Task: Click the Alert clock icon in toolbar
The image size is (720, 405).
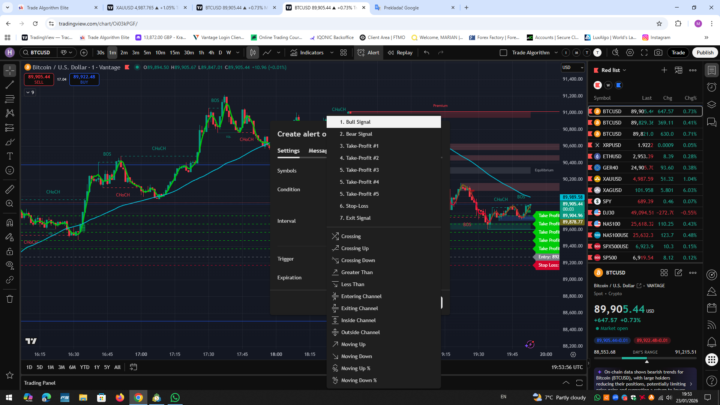Action: click(x=360, y=52)
